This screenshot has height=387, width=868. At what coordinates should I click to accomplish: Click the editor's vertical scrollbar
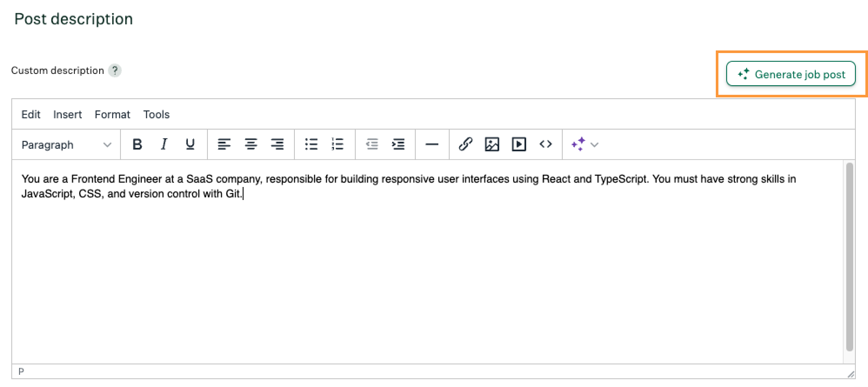click(x=849, y=257)
